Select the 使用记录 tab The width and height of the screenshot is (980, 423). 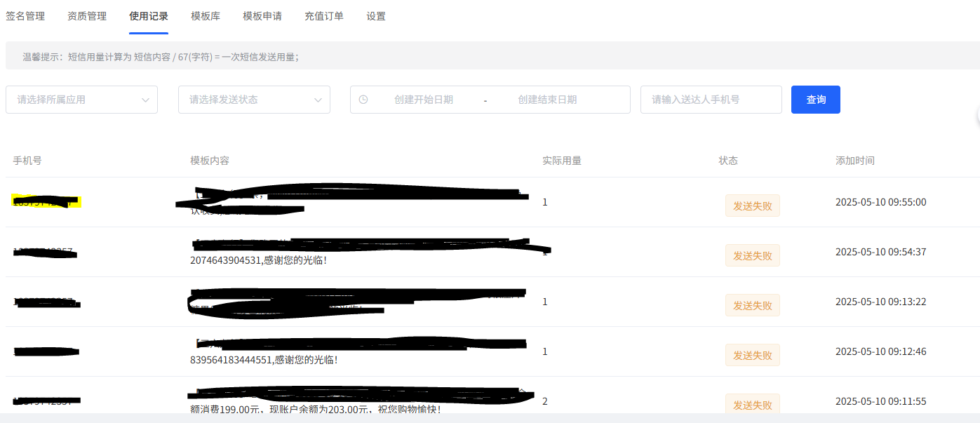[149, 16]
